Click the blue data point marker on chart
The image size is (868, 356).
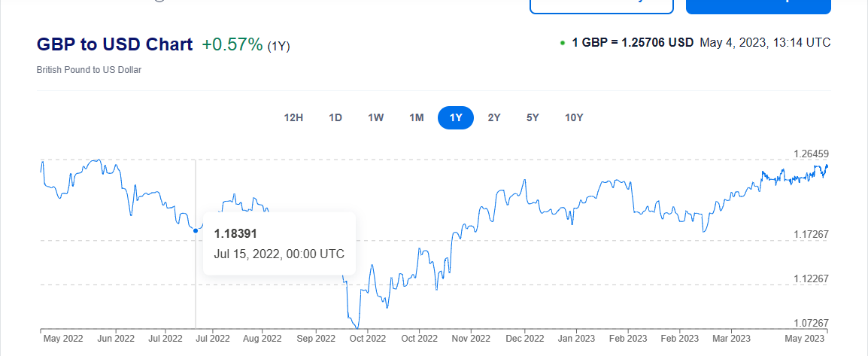point(196,230)
